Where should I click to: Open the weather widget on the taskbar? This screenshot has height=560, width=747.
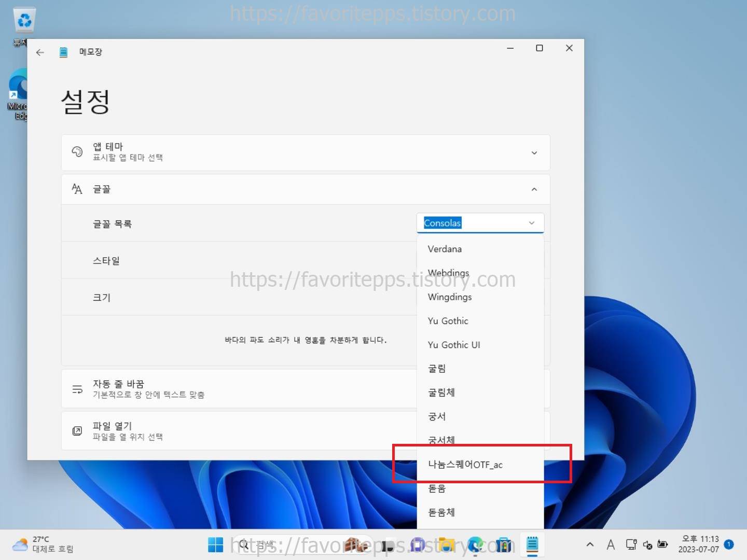(43, 544)
